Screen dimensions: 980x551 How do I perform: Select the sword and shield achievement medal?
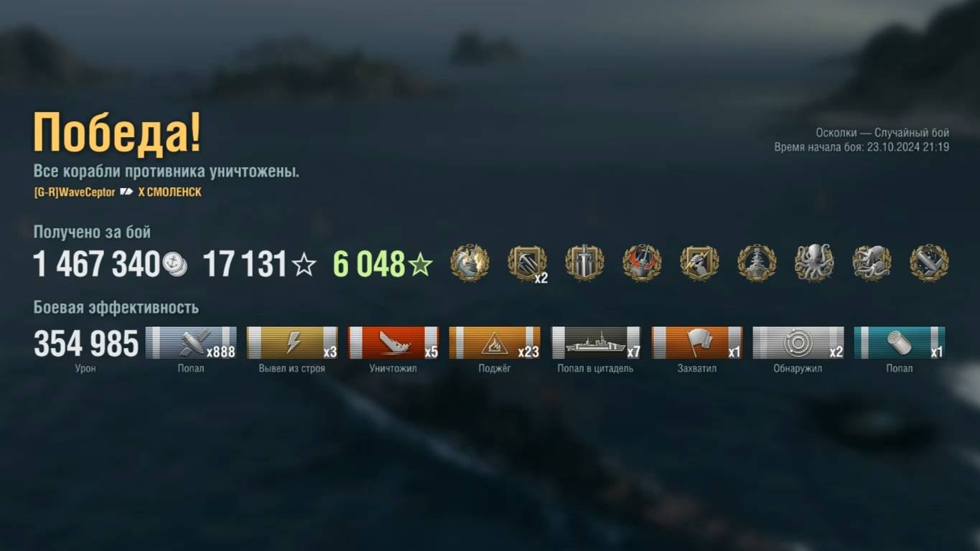584,263
